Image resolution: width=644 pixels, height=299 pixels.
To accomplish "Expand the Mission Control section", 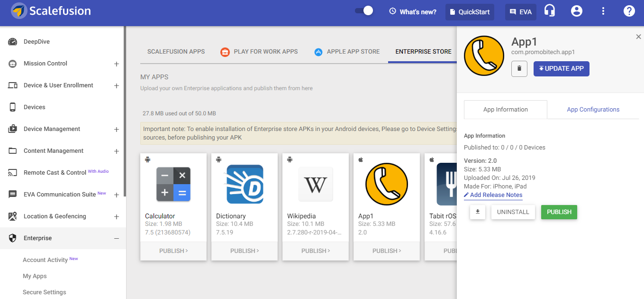I will click(x=117, y=64).
